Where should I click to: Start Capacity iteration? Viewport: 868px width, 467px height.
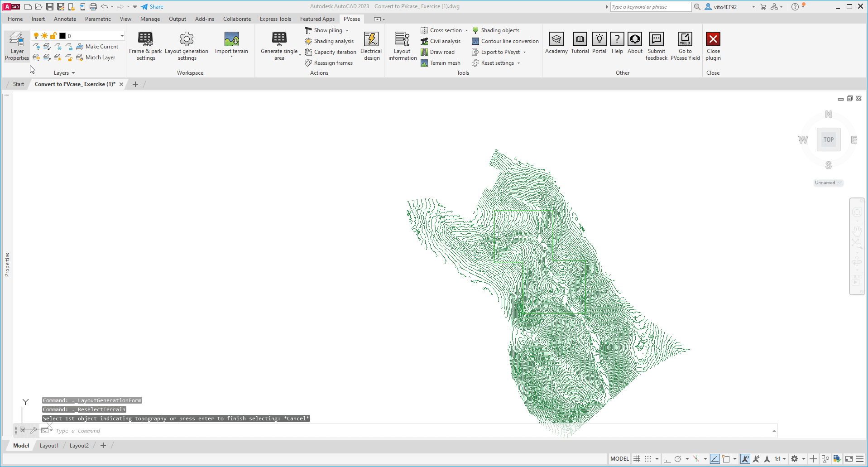pos(331,52)
